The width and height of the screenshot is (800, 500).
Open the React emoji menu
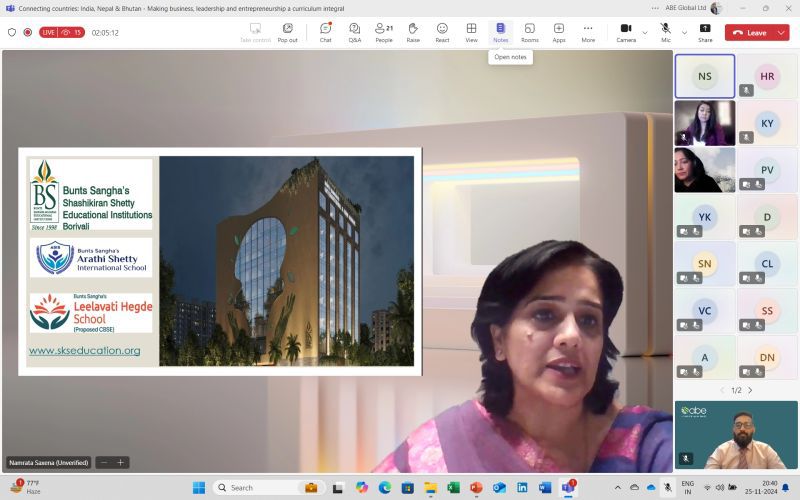(x=442, y=32)
